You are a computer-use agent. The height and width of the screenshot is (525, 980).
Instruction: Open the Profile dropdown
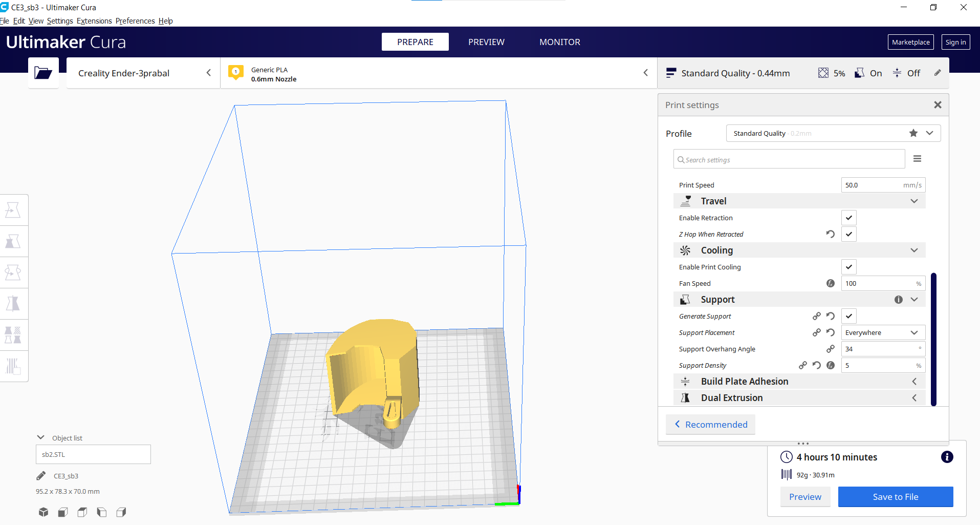click(833, 133)
